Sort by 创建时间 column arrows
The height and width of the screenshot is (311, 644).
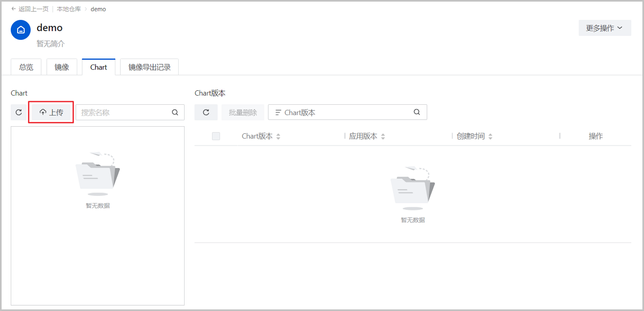(491, 136)
